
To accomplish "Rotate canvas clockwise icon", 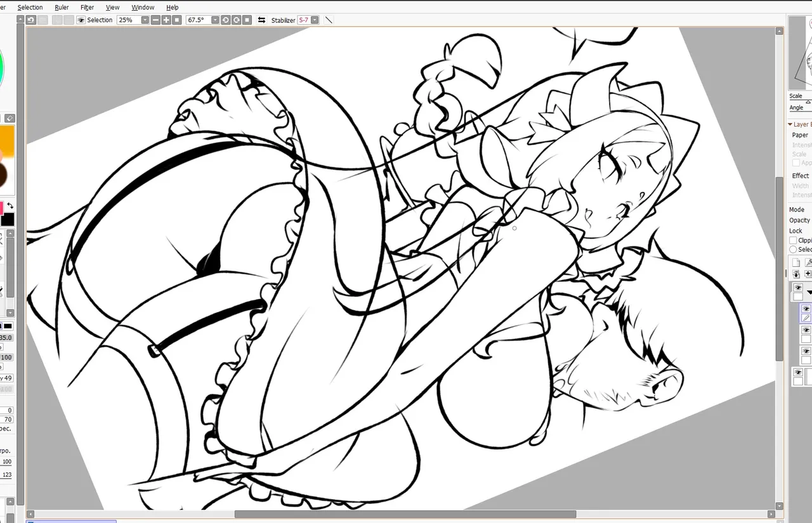I will pos(236,20).
